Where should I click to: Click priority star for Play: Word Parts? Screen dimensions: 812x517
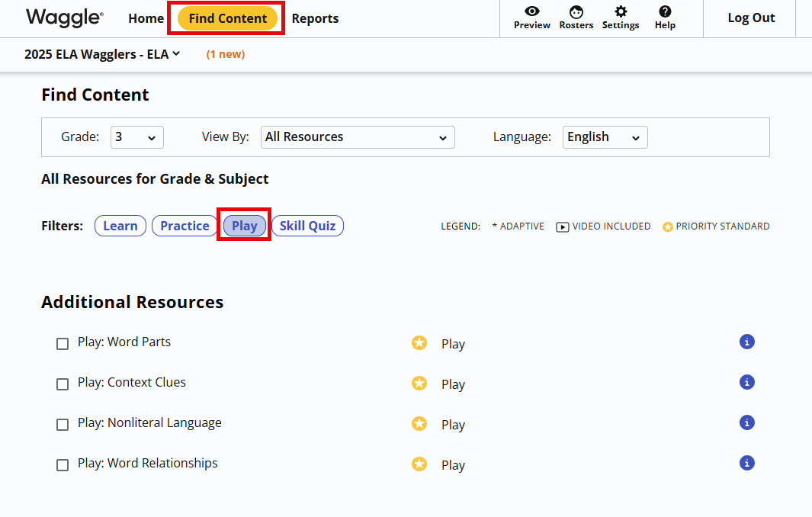(419, 343)
